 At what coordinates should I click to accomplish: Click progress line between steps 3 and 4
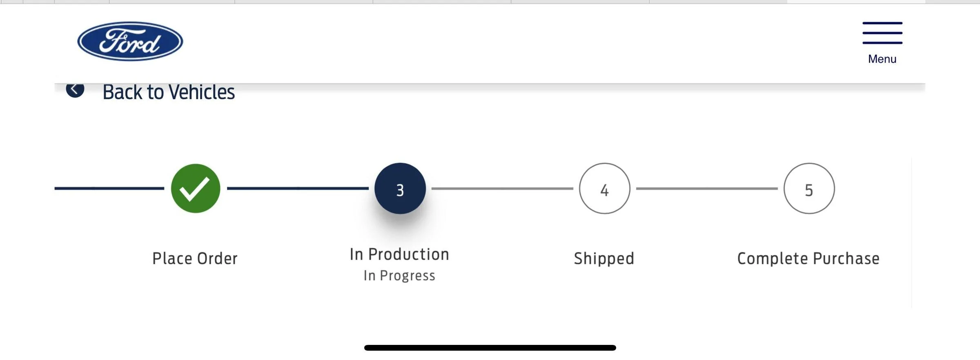502,189
